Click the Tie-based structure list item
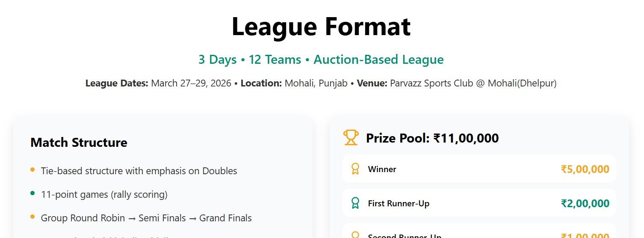Image resolution: width=644 pixels, height=238 pixels. pyautogui.click(x=139, y=171)
